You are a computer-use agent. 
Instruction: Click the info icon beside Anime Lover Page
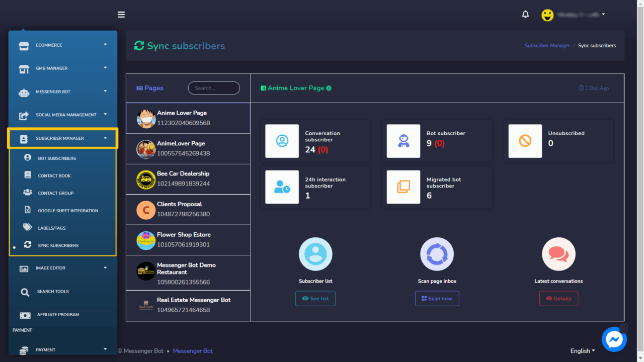(329, 88)
